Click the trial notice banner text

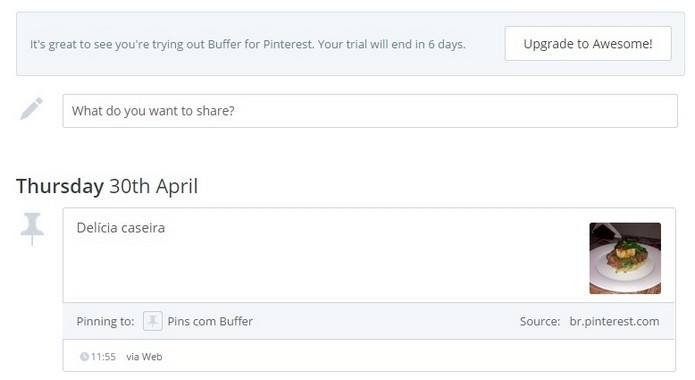(248, 44)
